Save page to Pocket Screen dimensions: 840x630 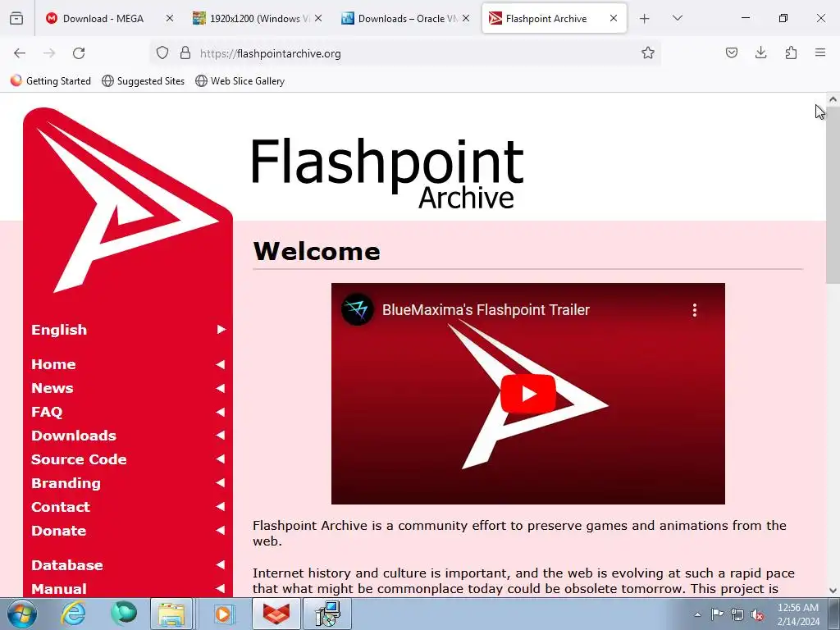(732, 52)
